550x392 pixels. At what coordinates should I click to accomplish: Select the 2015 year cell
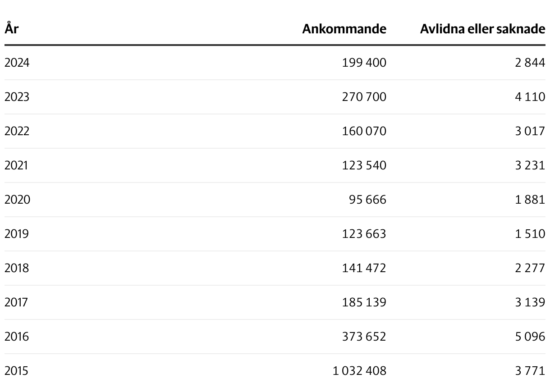tap(16, 371)
